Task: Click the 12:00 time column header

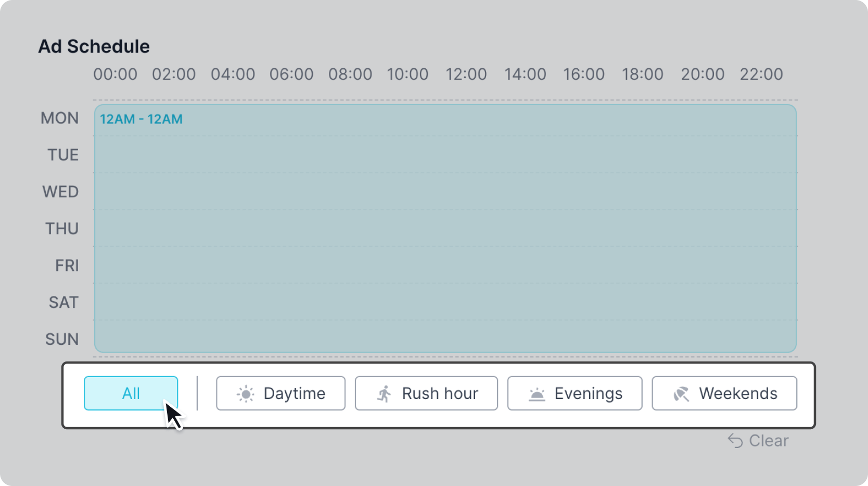Action: point(466,74)
